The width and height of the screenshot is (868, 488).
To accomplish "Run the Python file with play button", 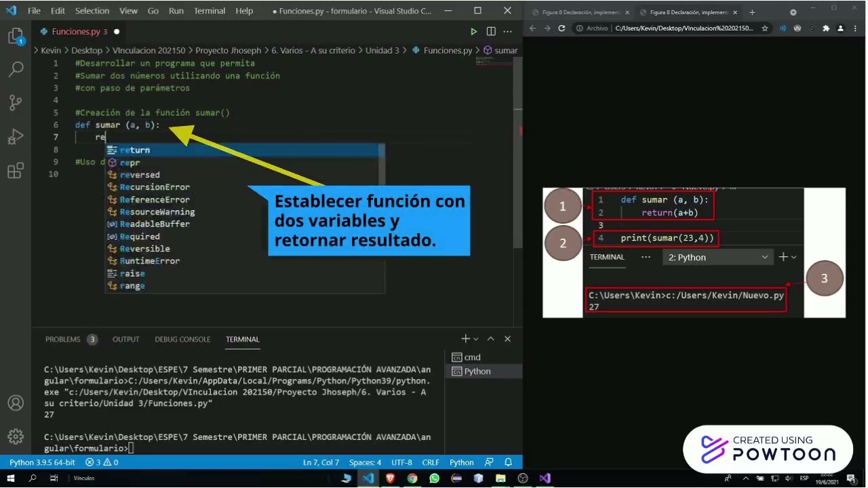I will point(474,31).
